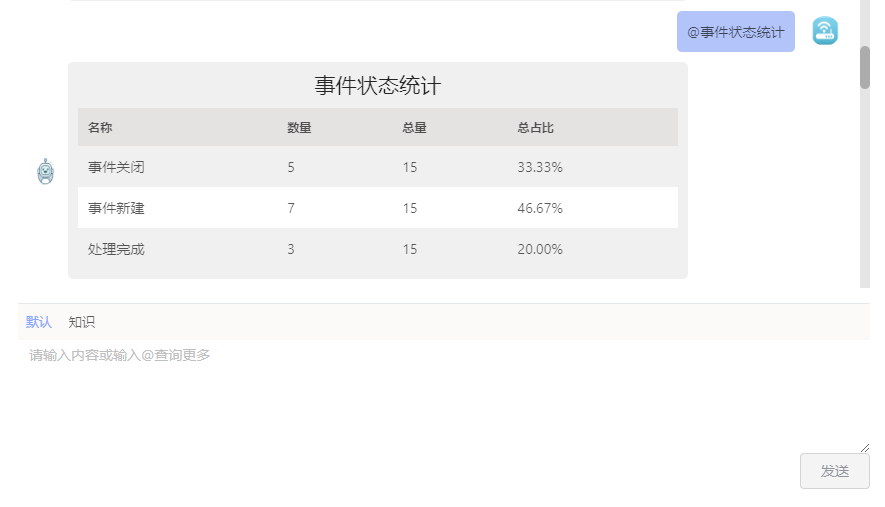Click the textarea resize handle corner

[x=865, y=448]
